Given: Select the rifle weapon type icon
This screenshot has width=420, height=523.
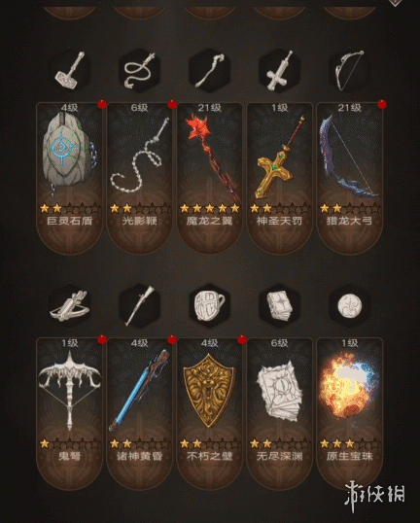Looking at the screenshot, I should pyautogui.click(x=139, y=306).
